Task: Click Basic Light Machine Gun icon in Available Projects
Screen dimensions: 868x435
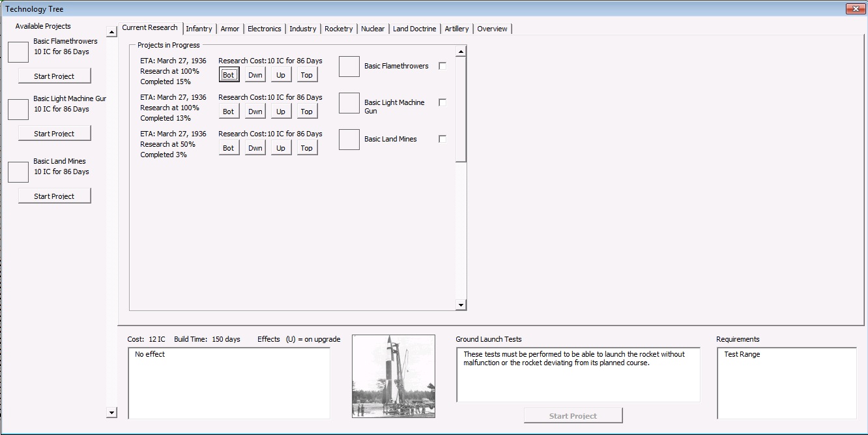Action: [18, 110]
